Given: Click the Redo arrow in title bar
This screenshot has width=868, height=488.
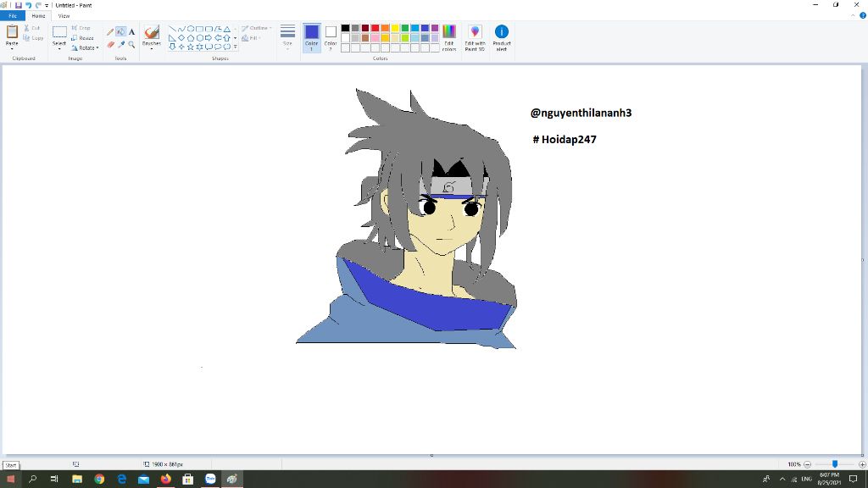Looking at the screenshot, I should point(38,5).
